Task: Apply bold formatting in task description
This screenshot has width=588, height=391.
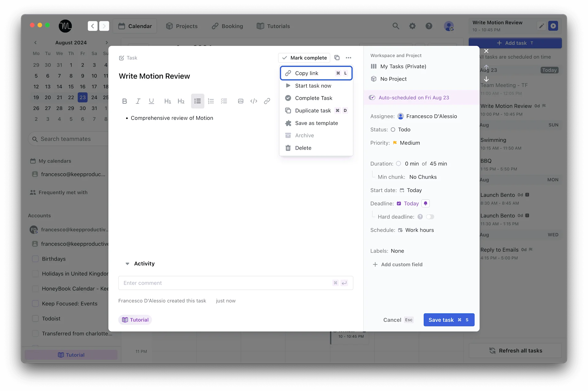Action: [x=124, y=101]
